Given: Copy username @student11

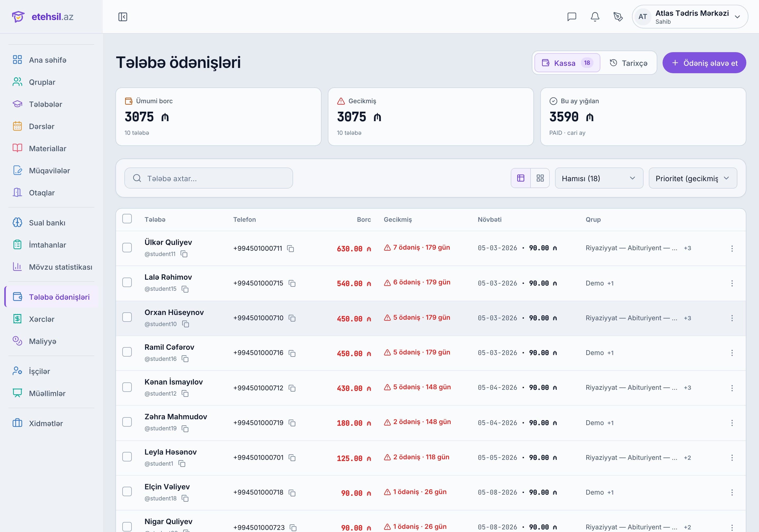Looking at the screenshot, I should pyautogui.click(x=184, y=254).
